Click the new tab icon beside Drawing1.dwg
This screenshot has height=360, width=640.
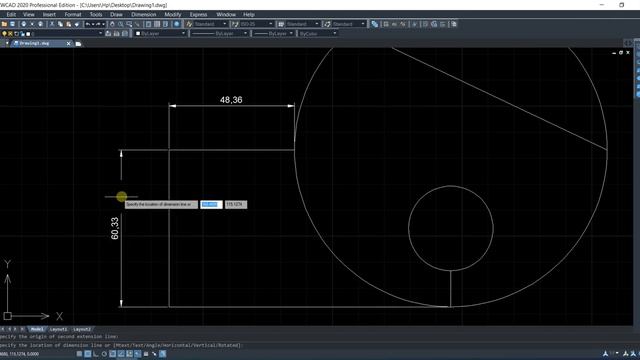point(78,43)
